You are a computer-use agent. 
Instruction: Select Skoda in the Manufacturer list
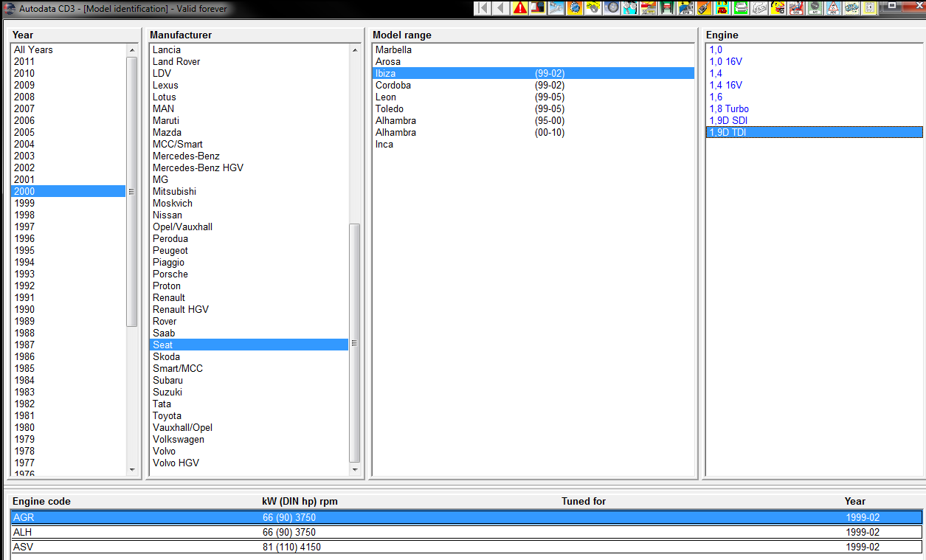click(x=166, y=356)
